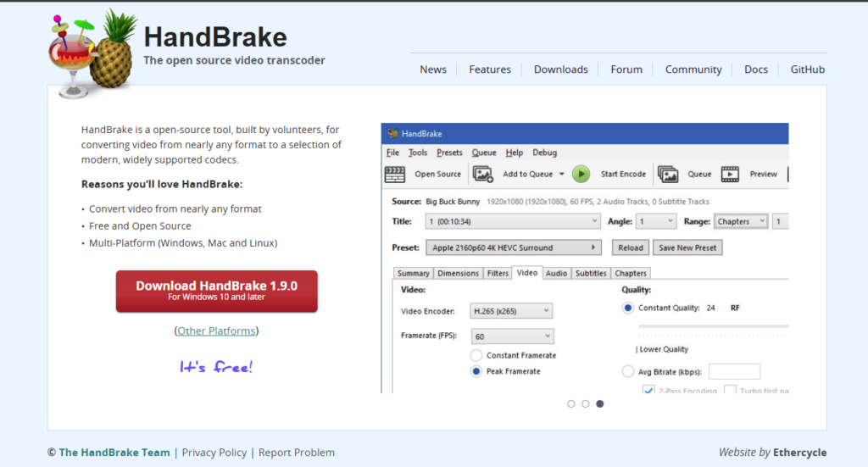Click The HandBrake Team footer link
Image resolution: width=868 pixels, height=467 pixels.
114,452
